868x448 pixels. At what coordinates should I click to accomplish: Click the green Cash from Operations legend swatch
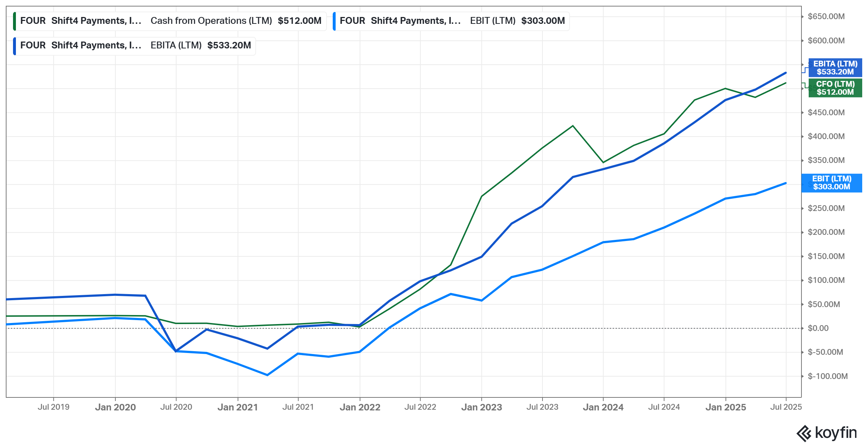14,21
